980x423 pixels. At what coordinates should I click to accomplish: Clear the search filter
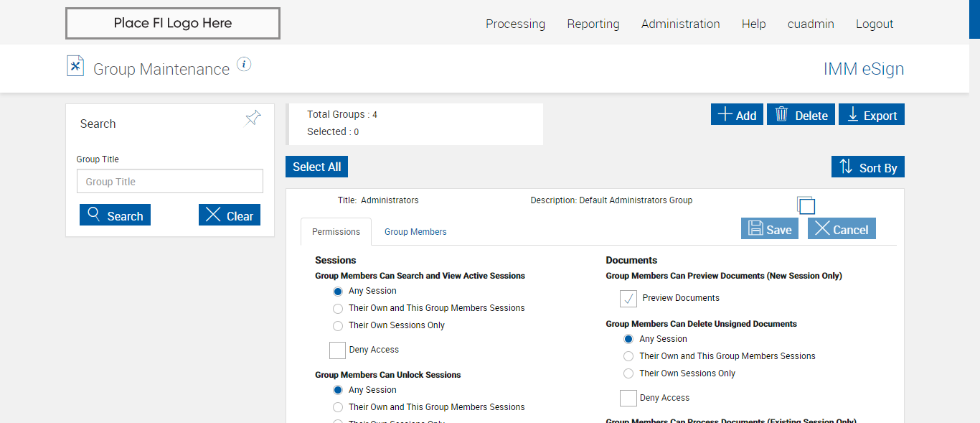(229, 215)
